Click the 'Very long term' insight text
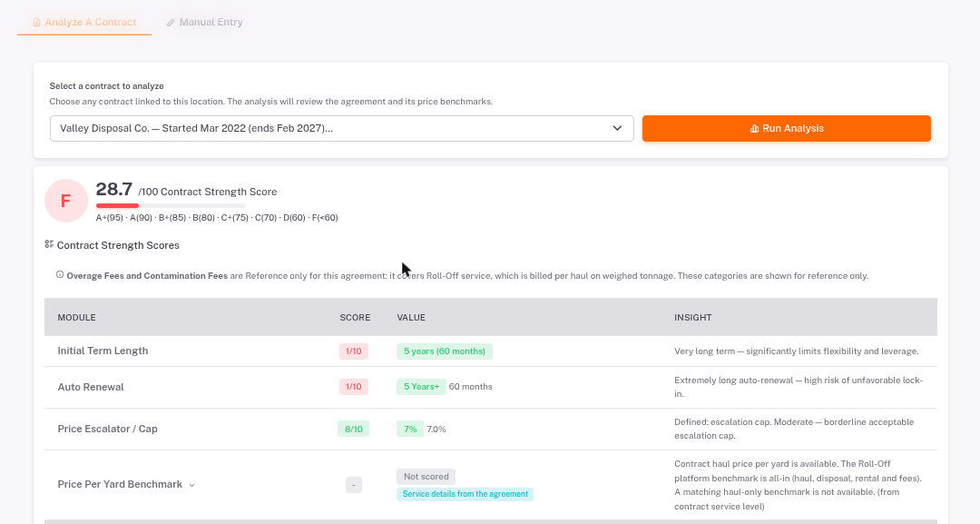This screenshot has height=524, width=980. click(x=797, y=351)
